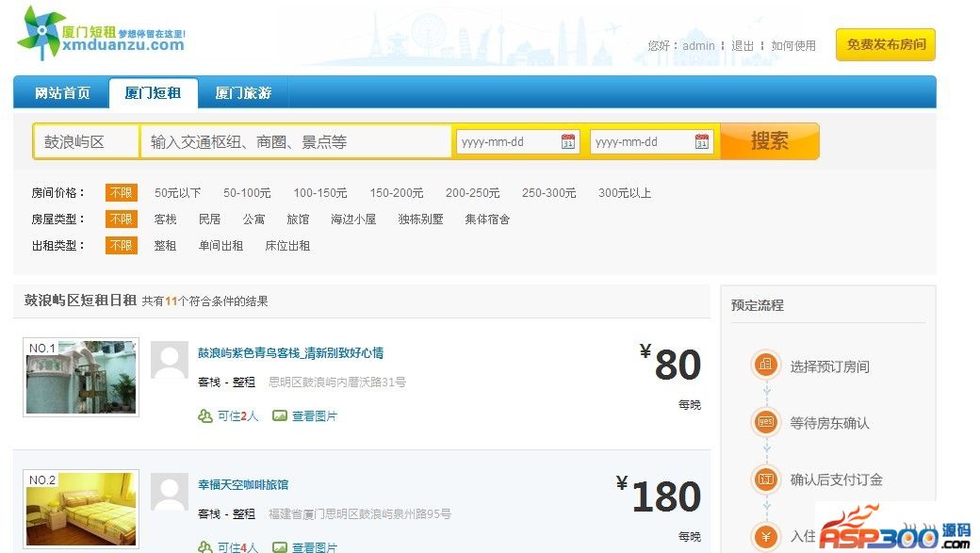
Task: Filter price 50-100元
Action: (x=247, y=193)
